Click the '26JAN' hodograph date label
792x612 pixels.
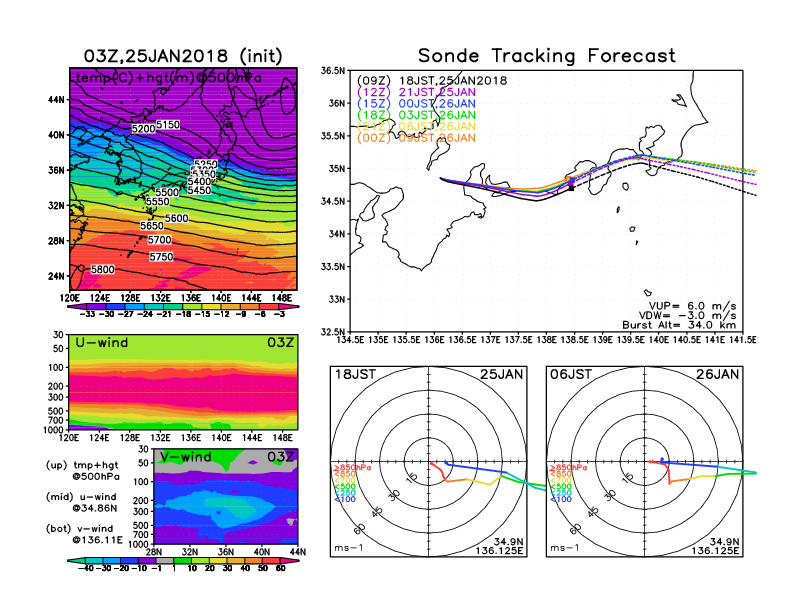click(718, 375)
